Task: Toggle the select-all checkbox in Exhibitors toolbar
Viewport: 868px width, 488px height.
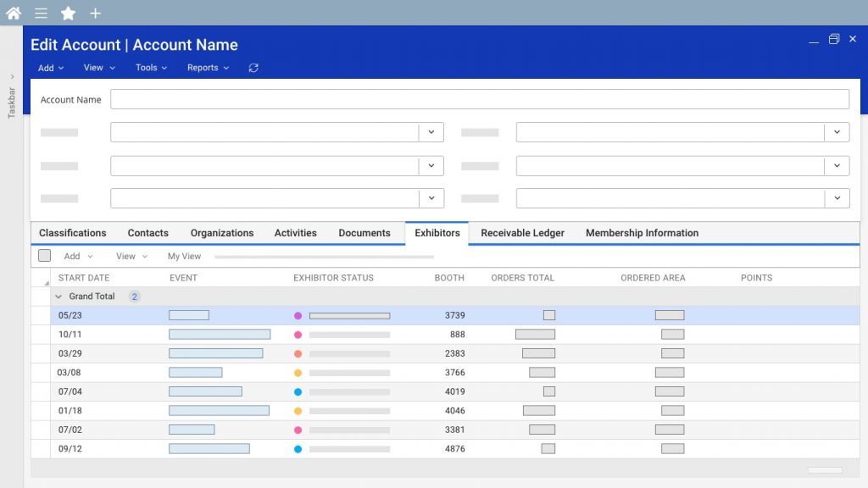Action: [45, 256]
